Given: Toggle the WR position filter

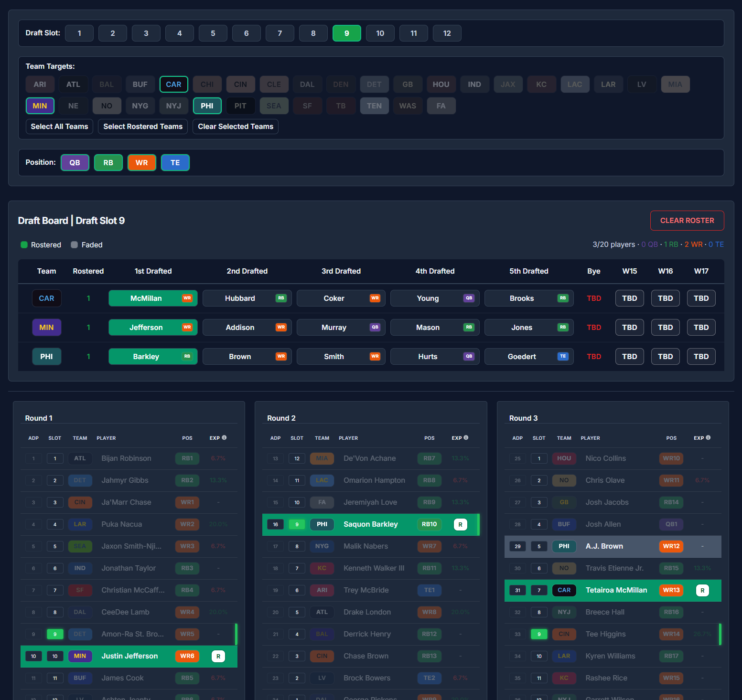Looking at the screenshot, I should coord(142,162).
